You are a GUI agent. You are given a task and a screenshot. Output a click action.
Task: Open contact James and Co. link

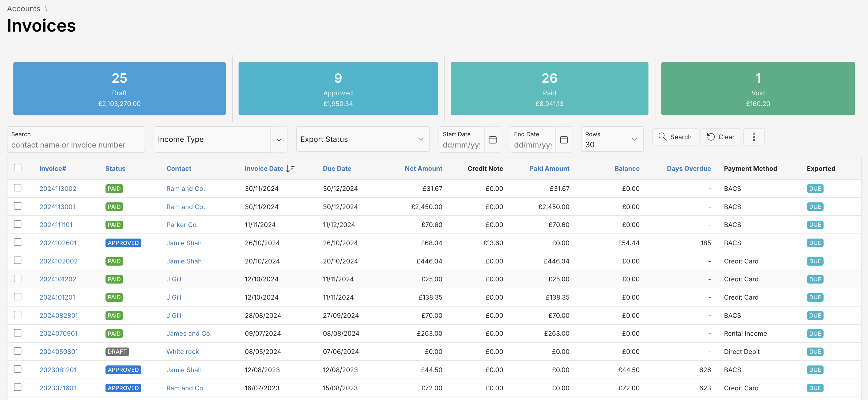[x=189, y=334]
